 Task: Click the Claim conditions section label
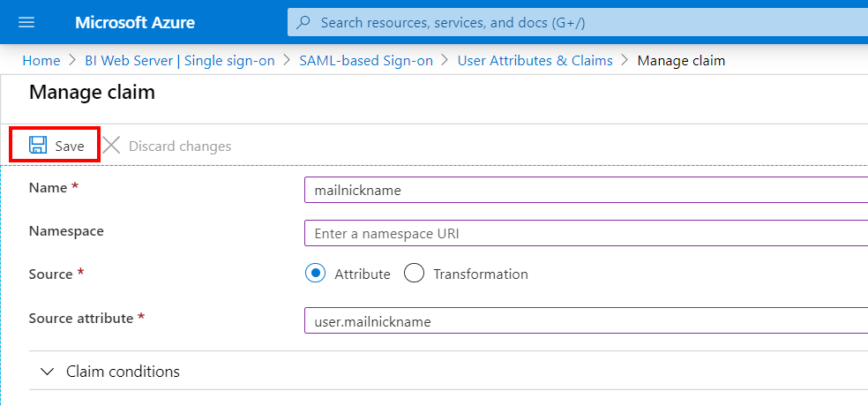[123, 372]
